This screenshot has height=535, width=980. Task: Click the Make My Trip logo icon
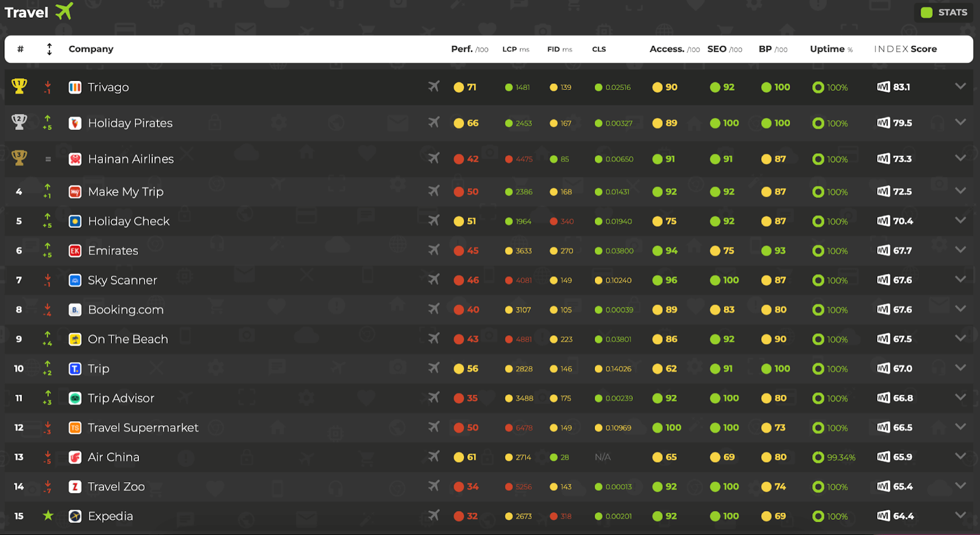pos(75,192)
